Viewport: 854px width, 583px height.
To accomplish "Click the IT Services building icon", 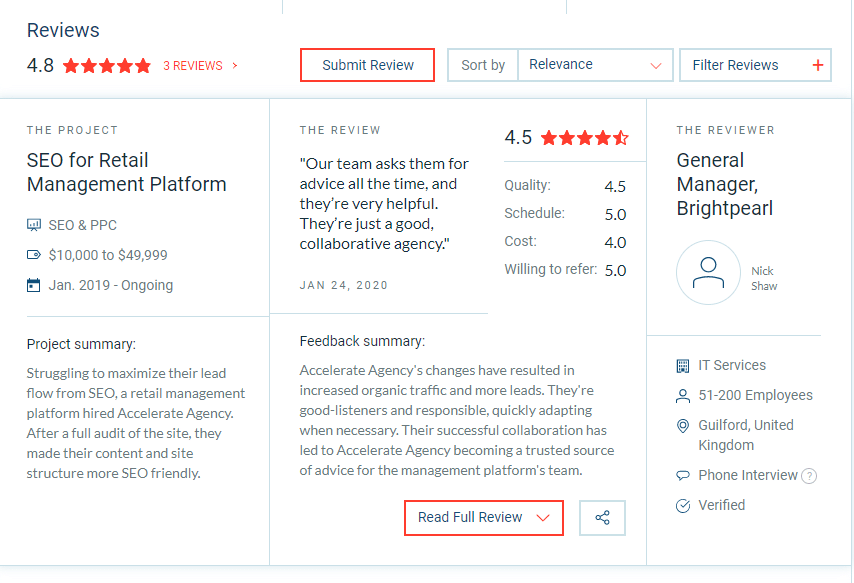I will coord(683,366).
